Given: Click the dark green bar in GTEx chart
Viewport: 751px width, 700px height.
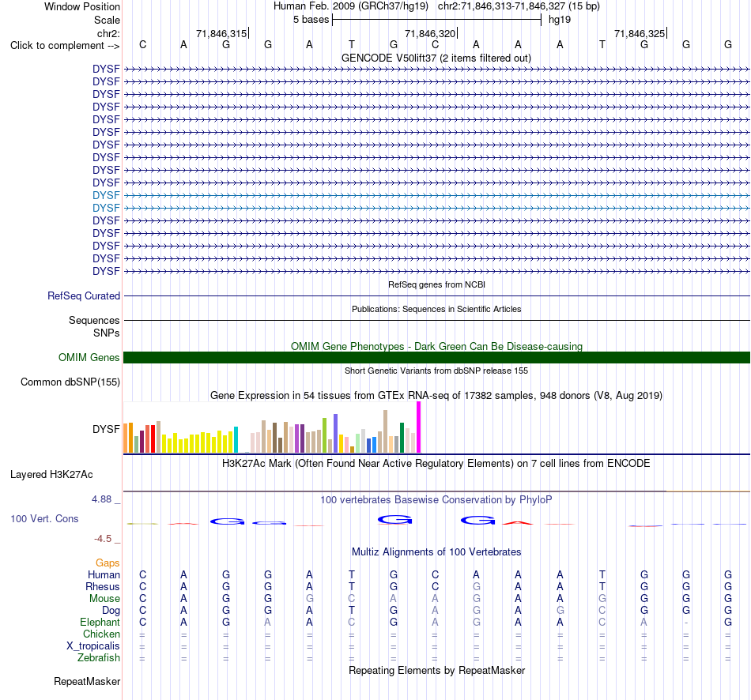Looking at the screenshot, I should click(x=402, y=438).
